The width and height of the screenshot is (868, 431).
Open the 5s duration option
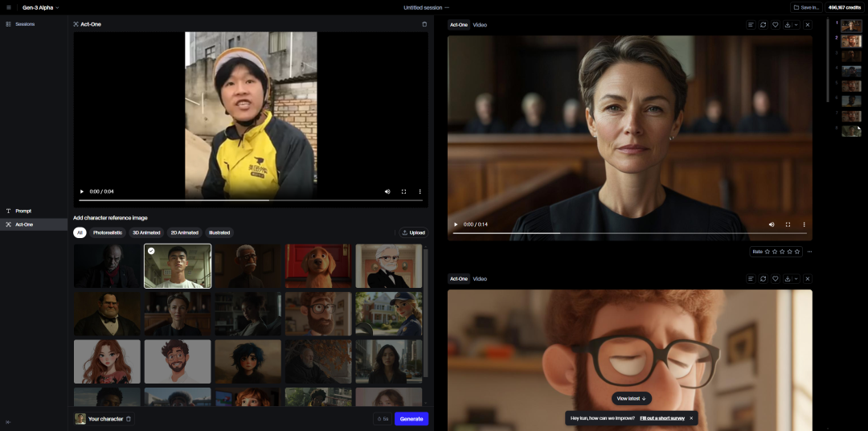[x=382, y=419]
